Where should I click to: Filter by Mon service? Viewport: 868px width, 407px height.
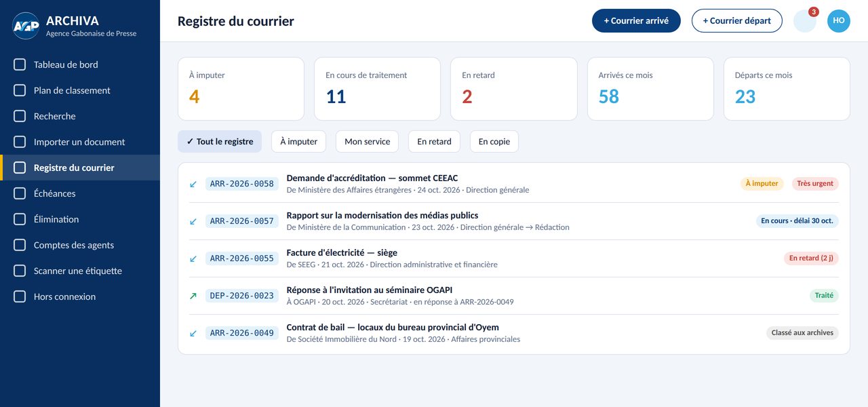coord(368,142)
